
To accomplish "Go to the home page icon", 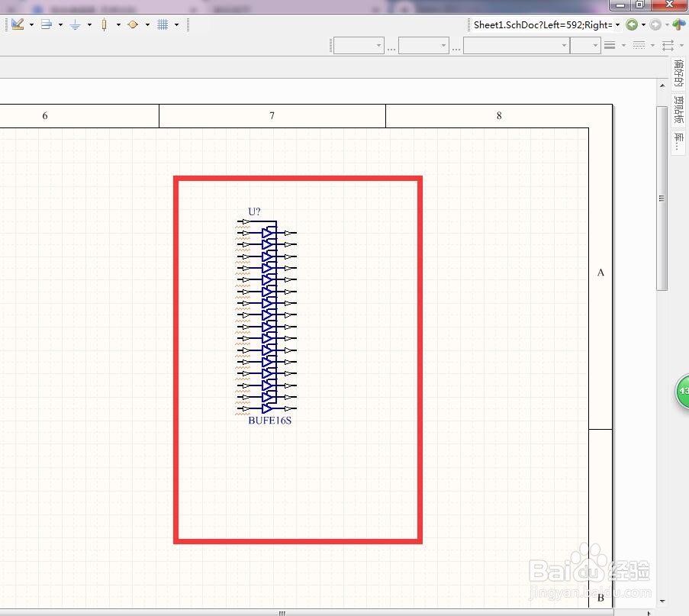I will [678, 24].
